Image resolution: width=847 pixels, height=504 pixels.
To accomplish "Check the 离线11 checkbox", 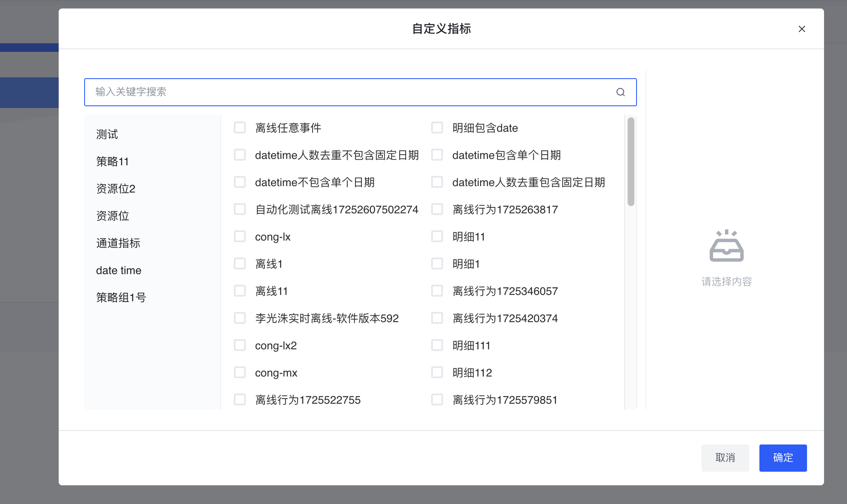I will [x=240, y=291].
